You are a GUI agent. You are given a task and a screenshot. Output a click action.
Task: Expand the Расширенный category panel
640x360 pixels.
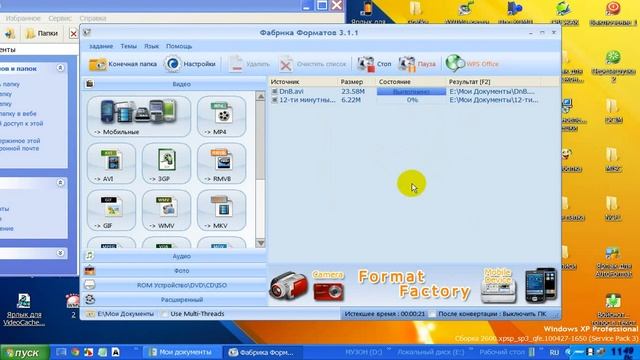coord(174,300)
